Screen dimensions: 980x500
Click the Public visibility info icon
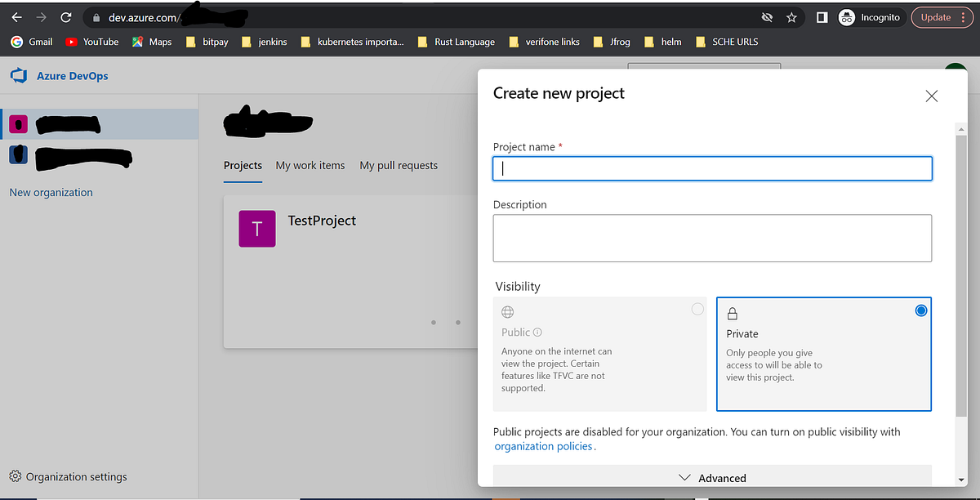[x=537, y=332]
